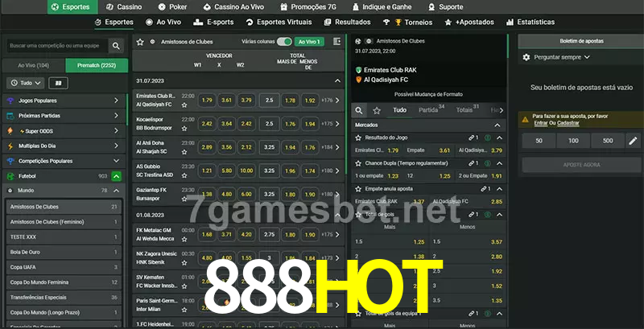Pick W1 odds 1.79 for Emirates Club
This screenshot has height=329, width=644.
point(207,100)
